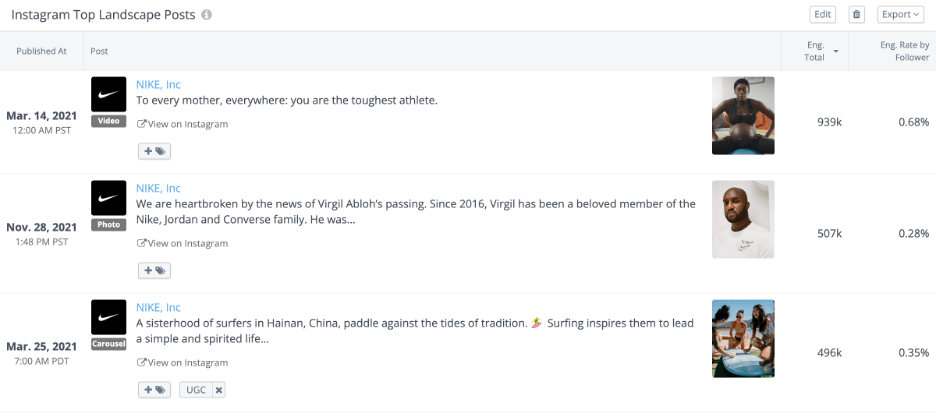The image size is (936, 418).
Task: Click the Edit button
Action: (x=823, y=15)
